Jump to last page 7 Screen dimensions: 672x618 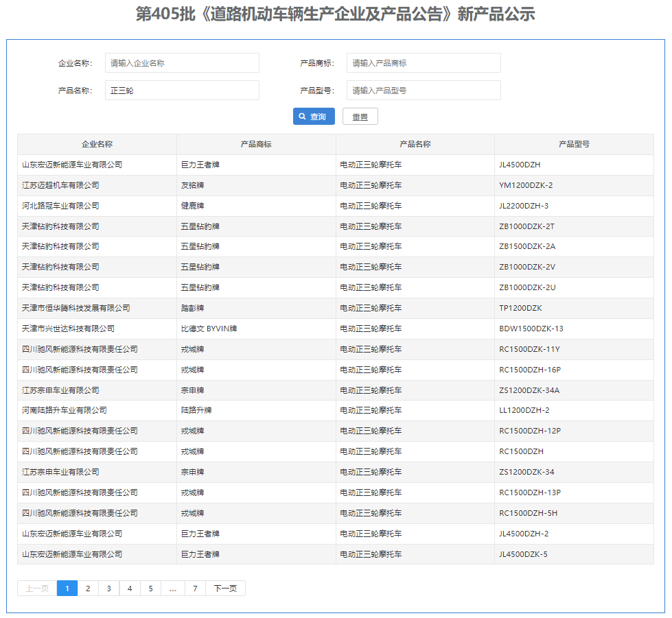click(195, 589)
